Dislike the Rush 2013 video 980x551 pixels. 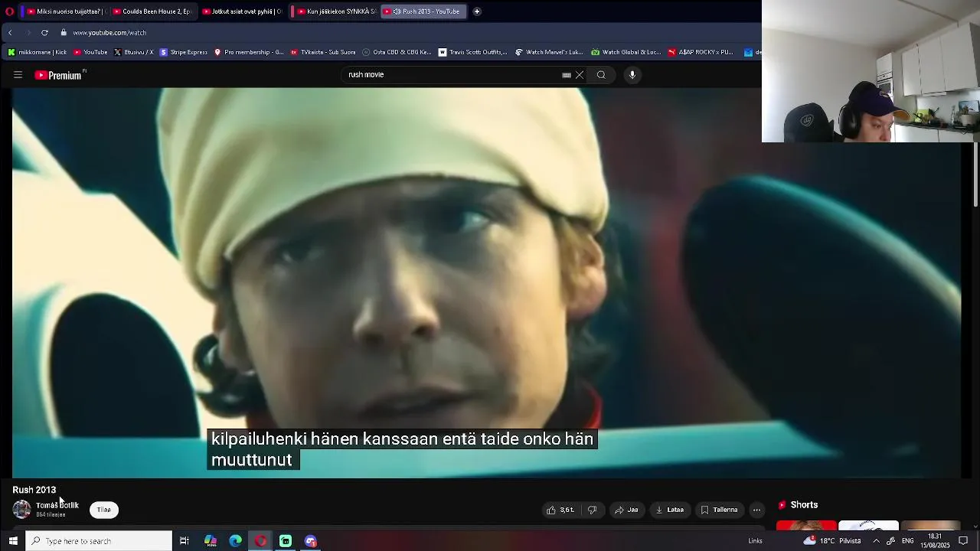(592, 510)
